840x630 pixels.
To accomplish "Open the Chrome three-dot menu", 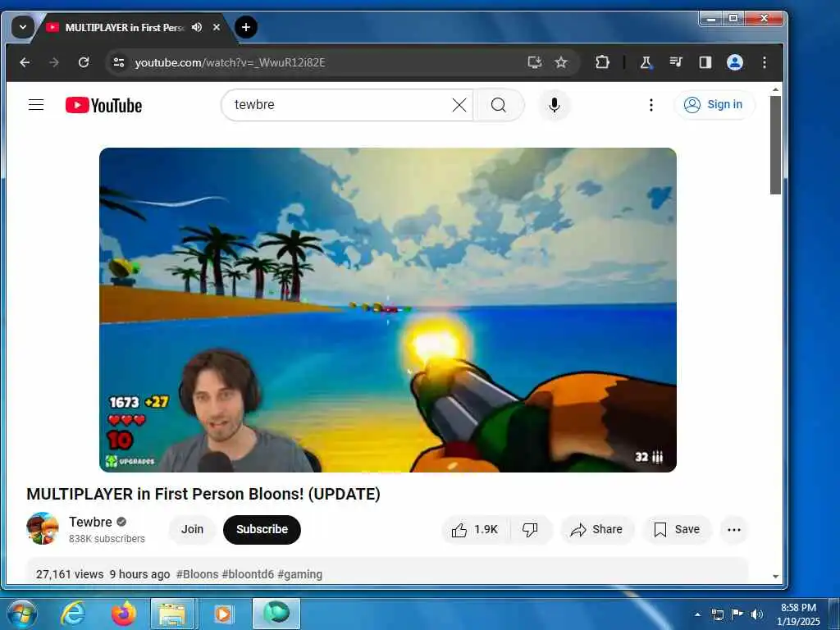I will pyautogui.click(x=765, y=62).
